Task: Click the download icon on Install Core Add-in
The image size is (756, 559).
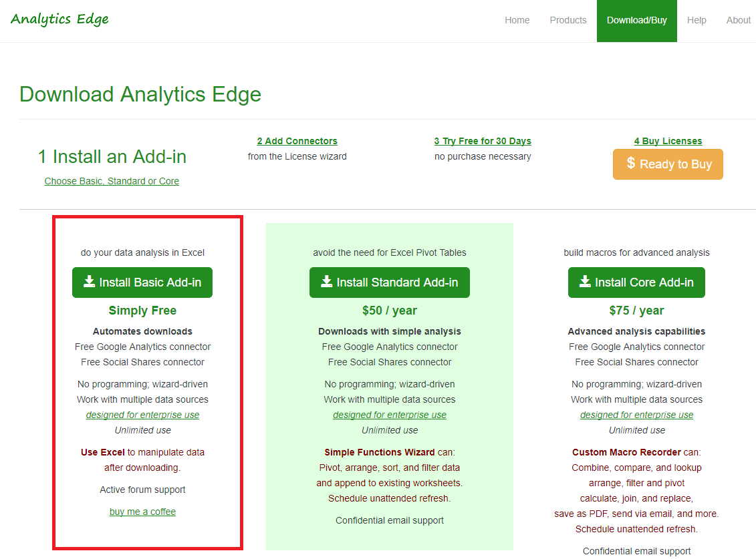Action: 585,281
